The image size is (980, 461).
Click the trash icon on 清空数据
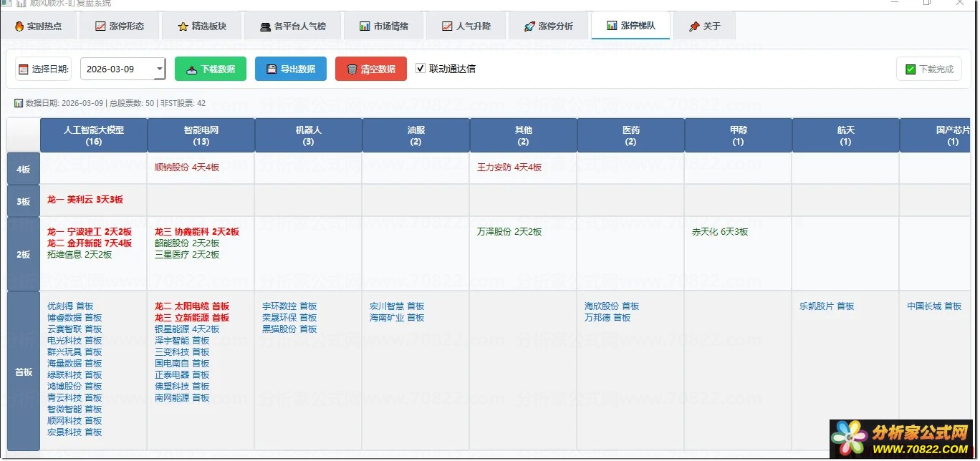tap(352, 69)
